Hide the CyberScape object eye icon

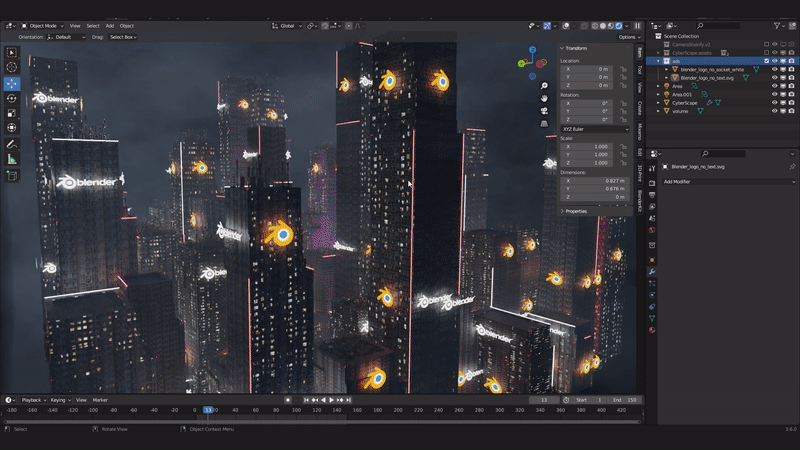tap(774, 103)
